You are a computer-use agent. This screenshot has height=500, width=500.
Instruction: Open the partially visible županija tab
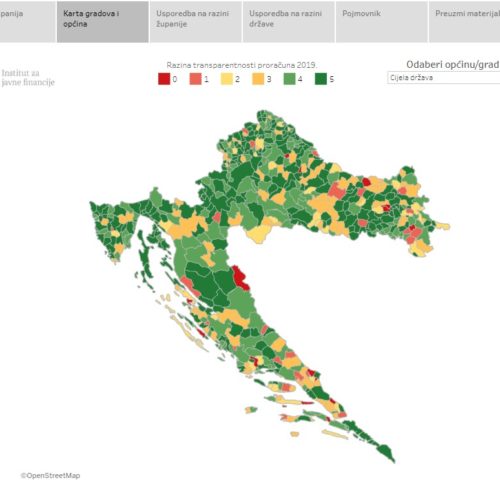pos(28,22)
